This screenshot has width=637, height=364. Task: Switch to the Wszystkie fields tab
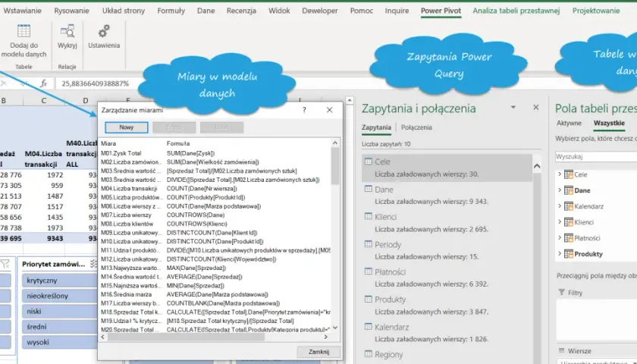pyautogui.click(x=609, y=123)
